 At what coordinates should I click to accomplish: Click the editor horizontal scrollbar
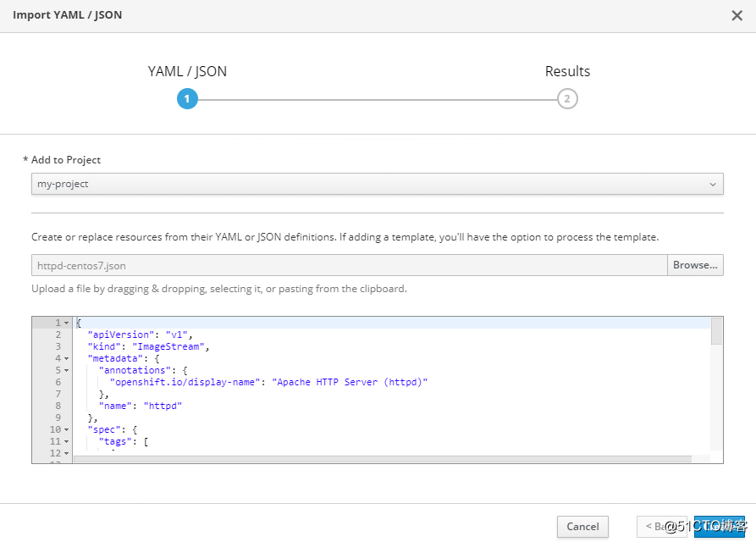[x=383, y=459]
